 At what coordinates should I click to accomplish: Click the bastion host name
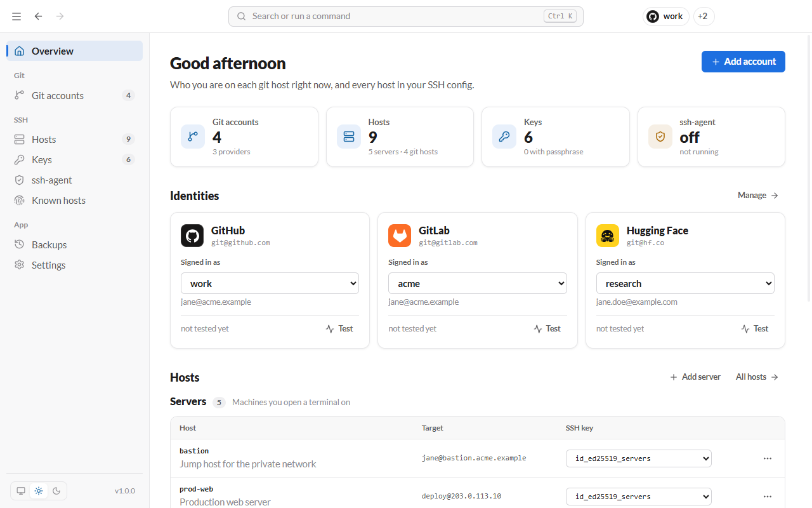(x=194, y=451)
